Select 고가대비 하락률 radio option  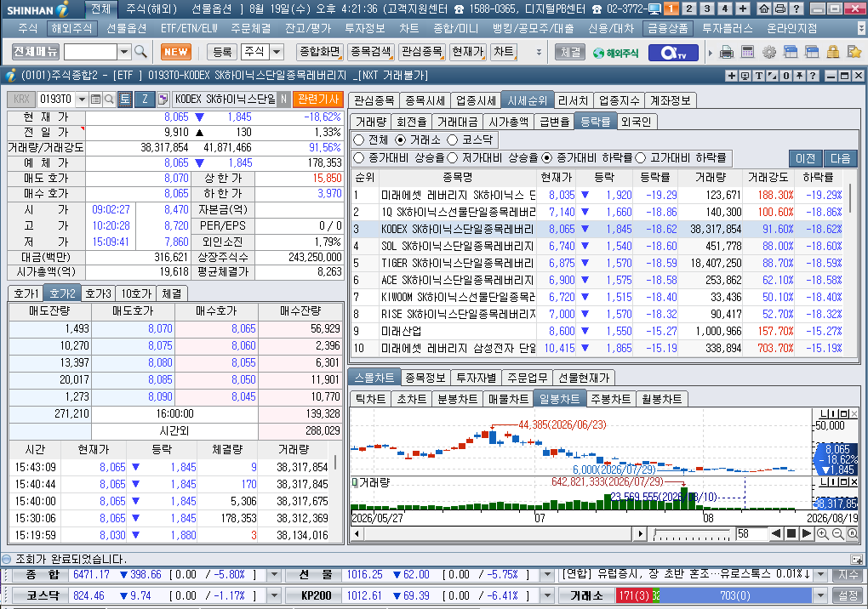pyautogui.click(x=641, y=158)
